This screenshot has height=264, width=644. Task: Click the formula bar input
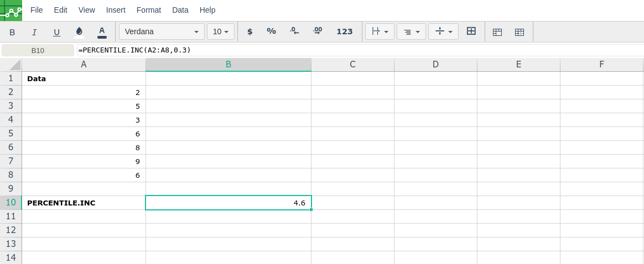pos(360,50)
